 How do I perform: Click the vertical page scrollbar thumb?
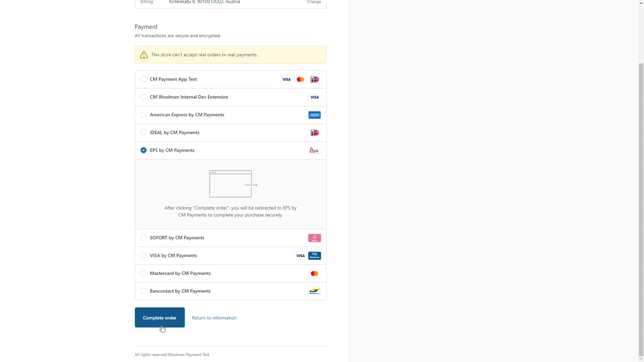point(641,209)
